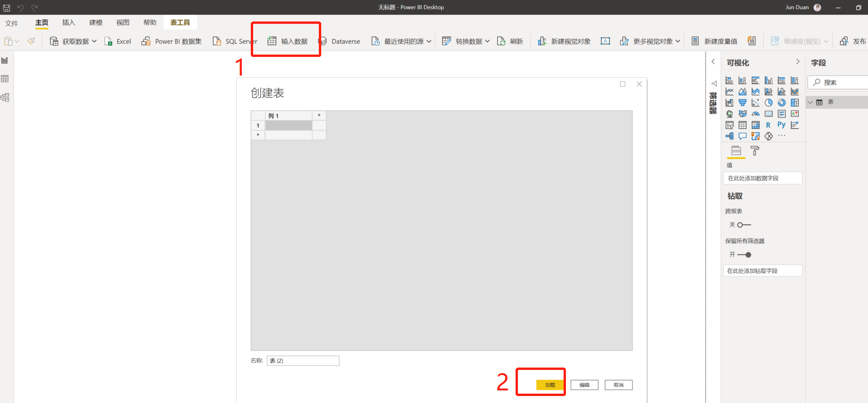Select the card (123) visual
This screenshot has height=403, width=868.
[x=769, y=114]
